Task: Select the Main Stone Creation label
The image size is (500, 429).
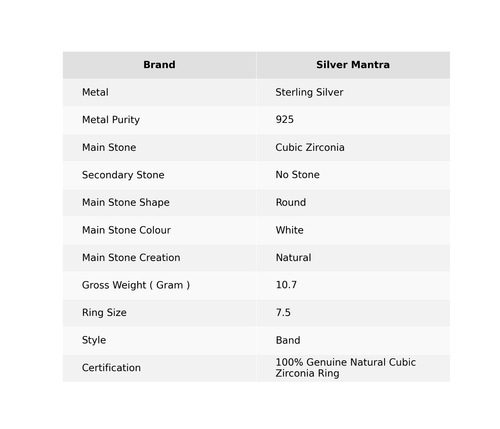Action: 131,258
